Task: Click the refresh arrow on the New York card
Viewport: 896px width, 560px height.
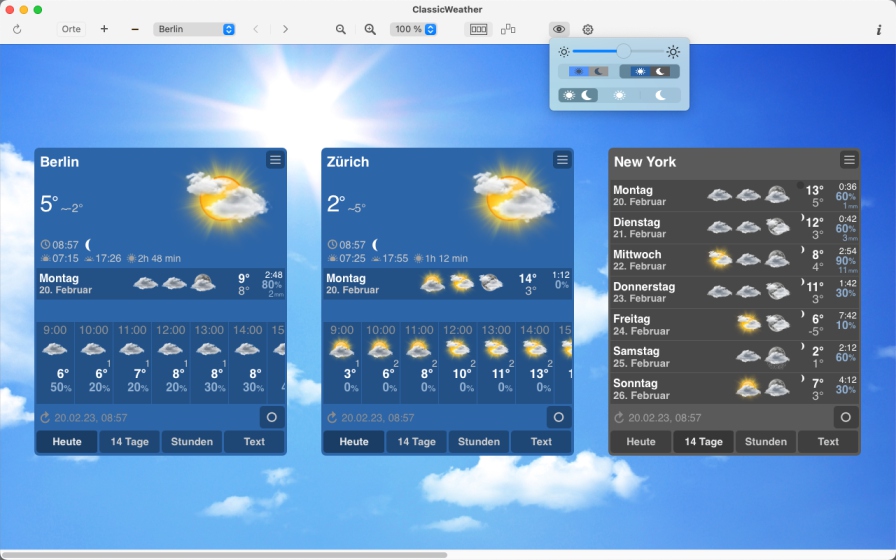Action: (x=619, y=418)
